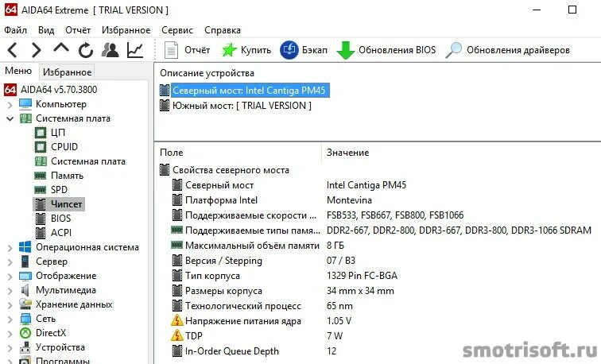Click the Значение column header
Screen dimensions: 601x364
(347, 153)
